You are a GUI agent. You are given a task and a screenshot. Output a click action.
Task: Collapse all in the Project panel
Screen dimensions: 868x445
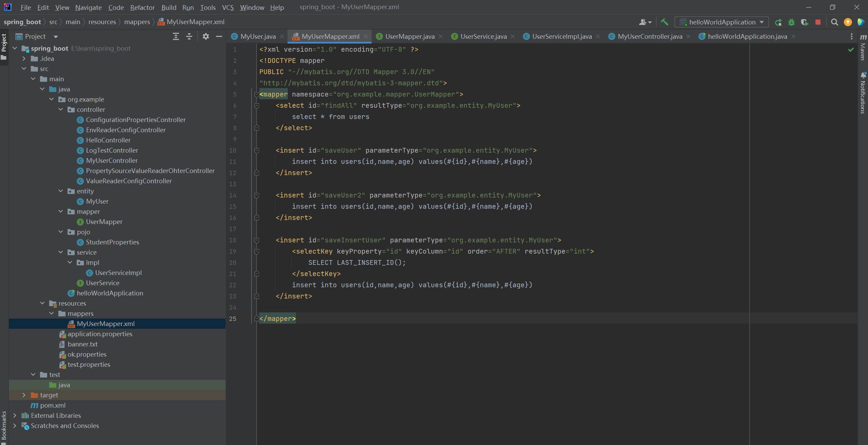[189, 36]
